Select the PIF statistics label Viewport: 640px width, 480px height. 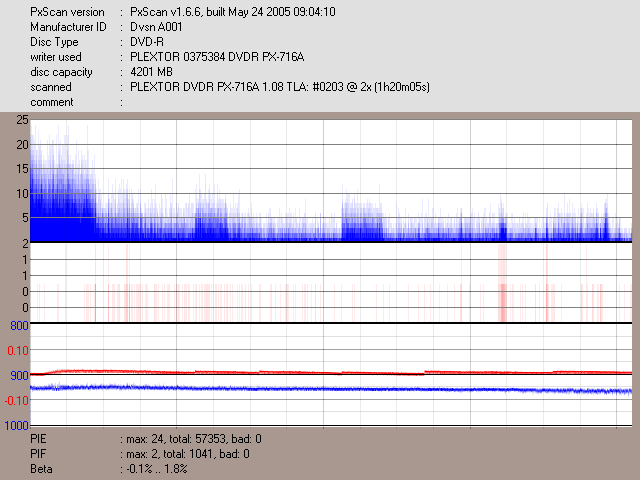(x=38, y=454)
